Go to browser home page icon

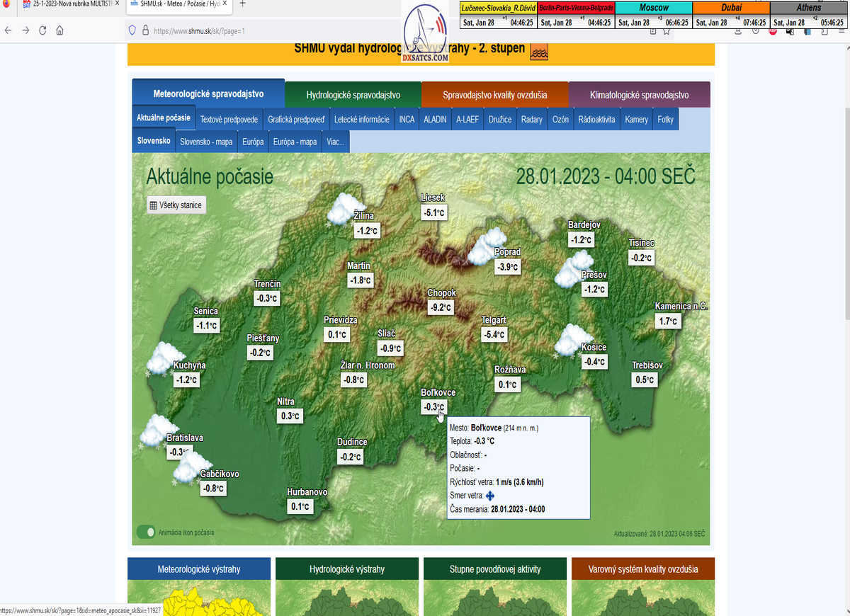(60, 30)
